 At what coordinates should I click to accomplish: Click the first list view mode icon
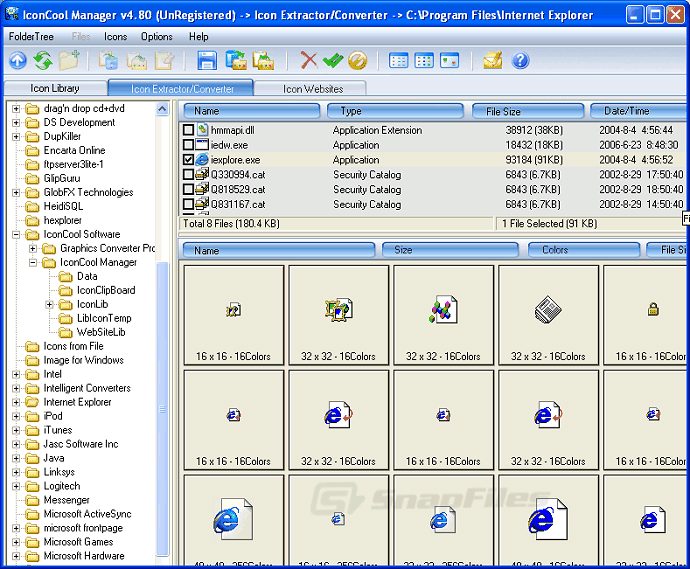[399, 60]
